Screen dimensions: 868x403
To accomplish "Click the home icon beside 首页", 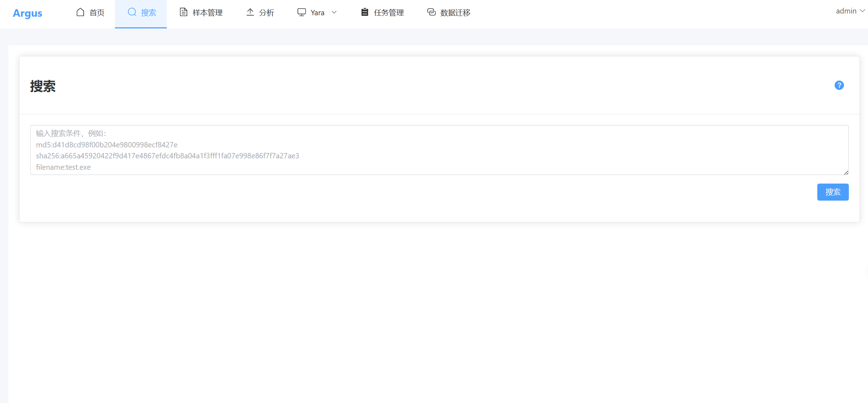I will [81, 12].
